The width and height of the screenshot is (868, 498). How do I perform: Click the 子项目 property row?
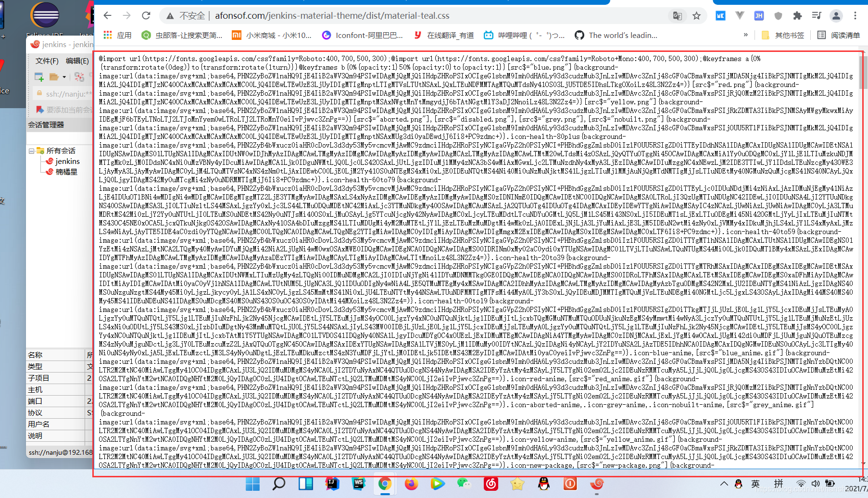click(x=60, y=378)
